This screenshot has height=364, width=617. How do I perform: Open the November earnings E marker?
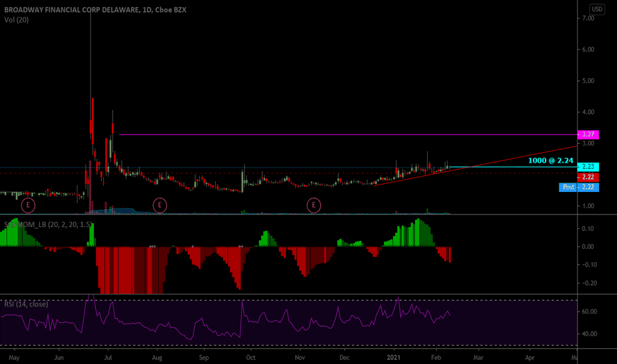point(314,205)
